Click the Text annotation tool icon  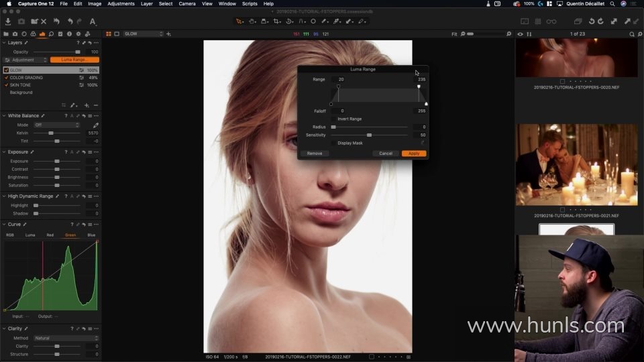click(93, 21)
